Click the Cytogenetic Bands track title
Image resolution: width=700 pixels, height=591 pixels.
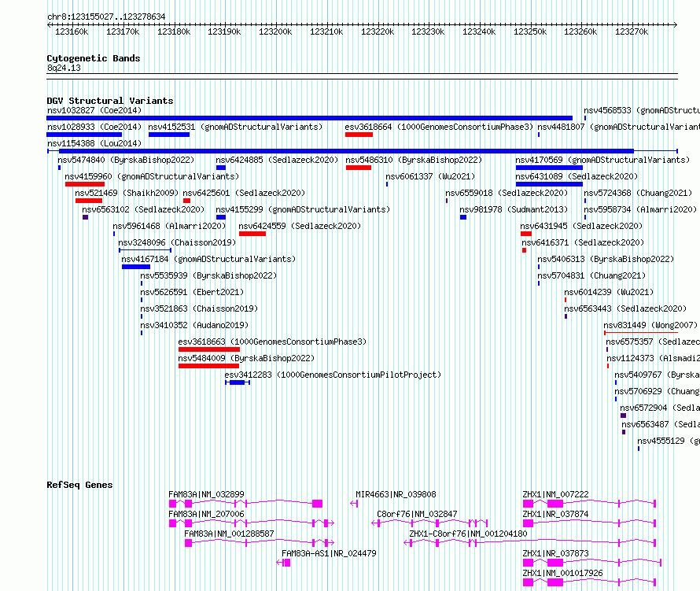point(94,58)
